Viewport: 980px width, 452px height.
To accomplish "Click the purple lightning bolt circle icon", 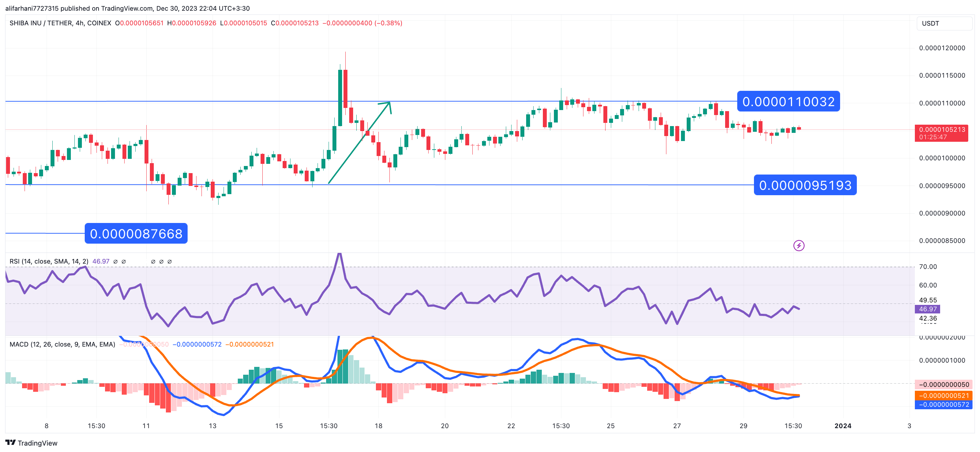I will tap(798, 246).
